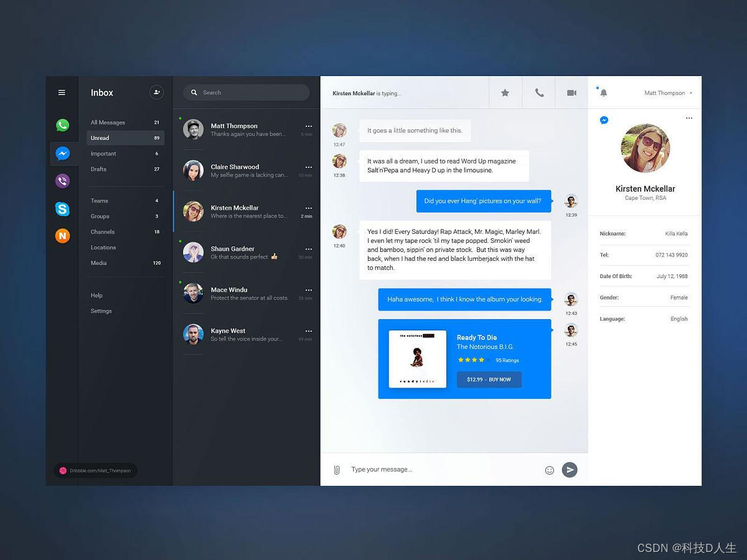Open options for the Shaun Gardner conversation

coord(309,249)
